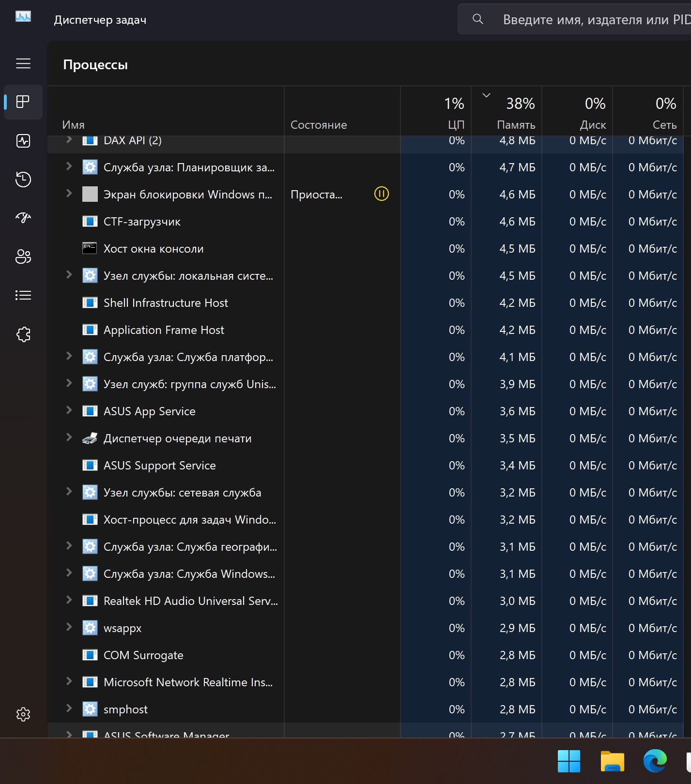Click the gear icon beside smphost
691x784 pixels.
point(90,709)
